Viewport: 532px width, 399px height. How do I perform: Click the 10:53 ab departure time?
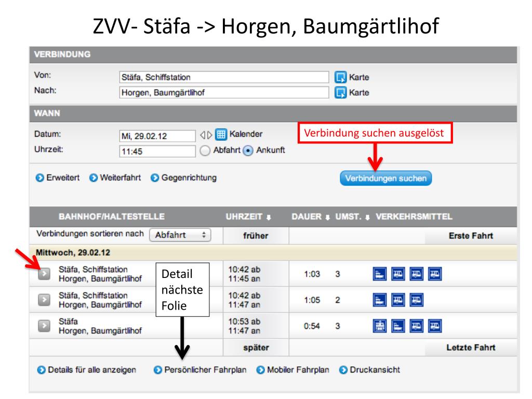pos(244,321)
